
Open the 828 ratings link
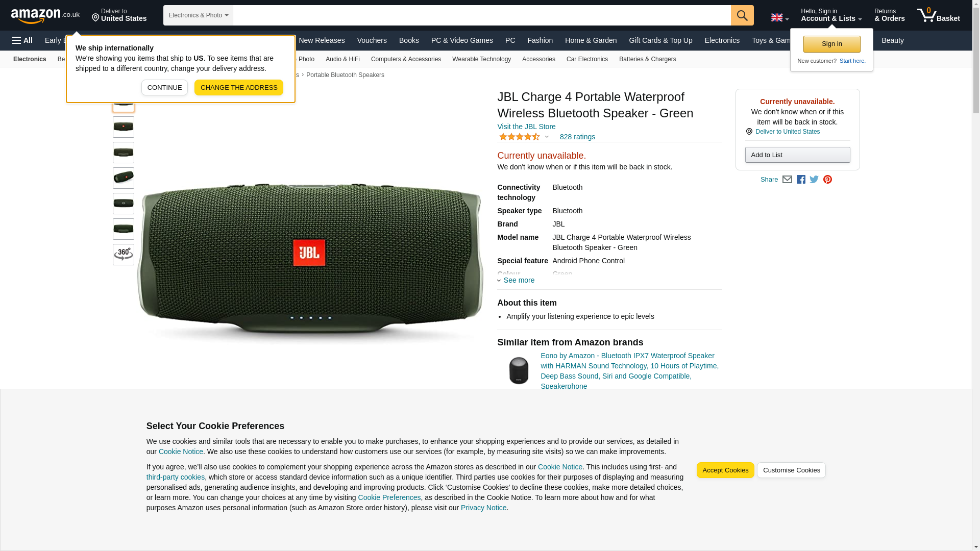point(577,137)
